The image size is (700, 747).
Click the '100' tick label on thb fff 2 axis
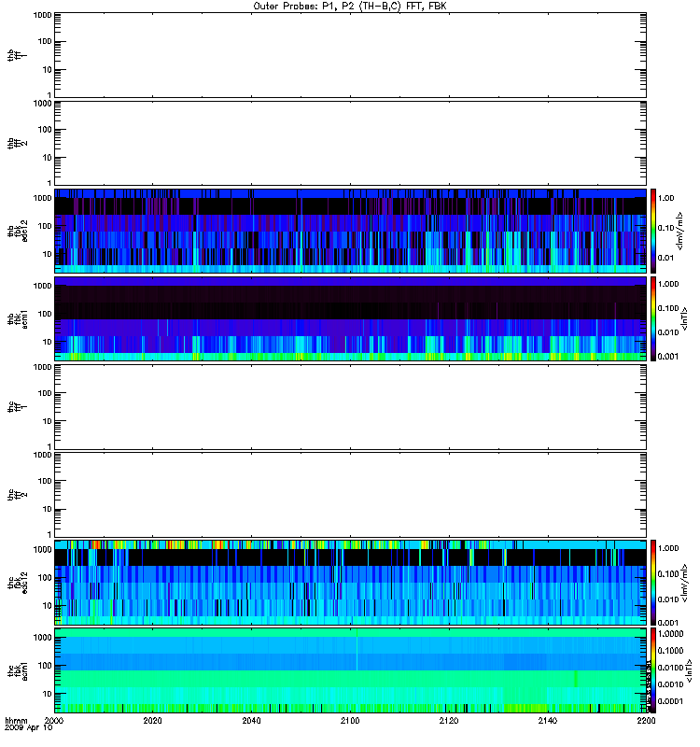45,130
